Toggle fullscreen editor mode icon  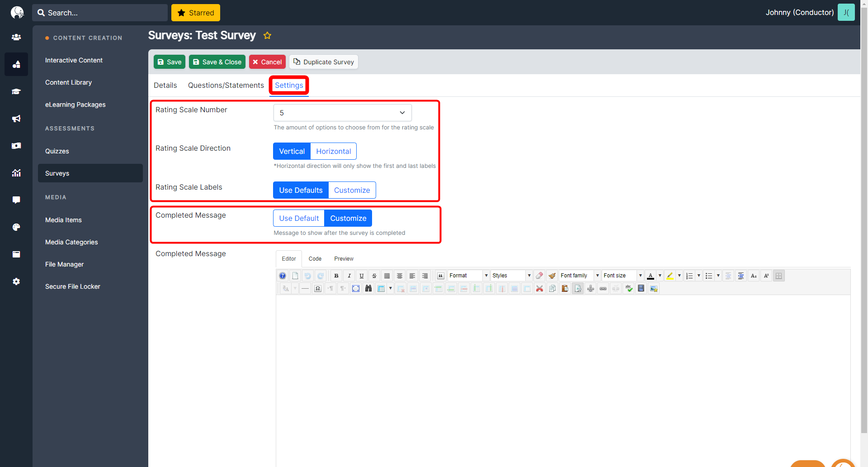(x=356, y=288)
